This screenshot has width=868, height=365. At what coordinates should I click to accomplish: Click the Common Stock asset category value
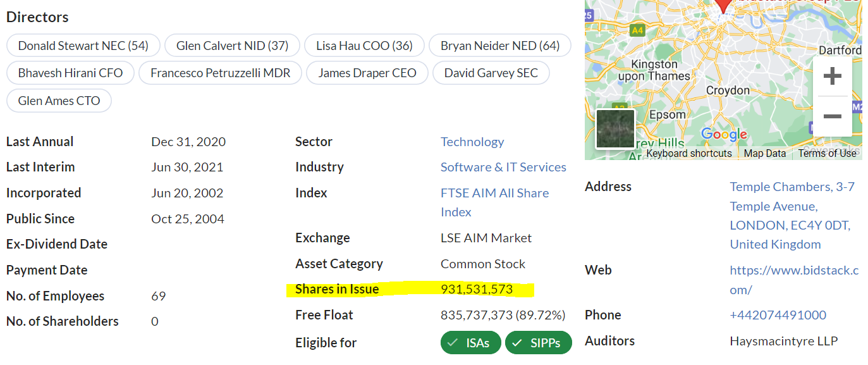(483, 264)
